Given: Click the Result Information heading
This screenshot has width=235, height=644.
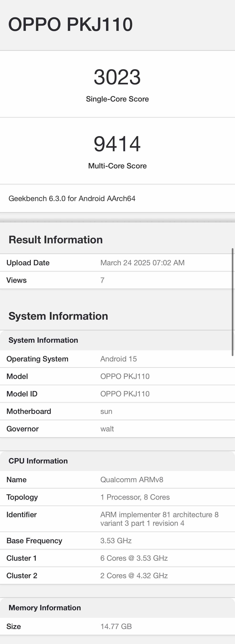Looking at the screenshot, I should [x=56, y=240].
